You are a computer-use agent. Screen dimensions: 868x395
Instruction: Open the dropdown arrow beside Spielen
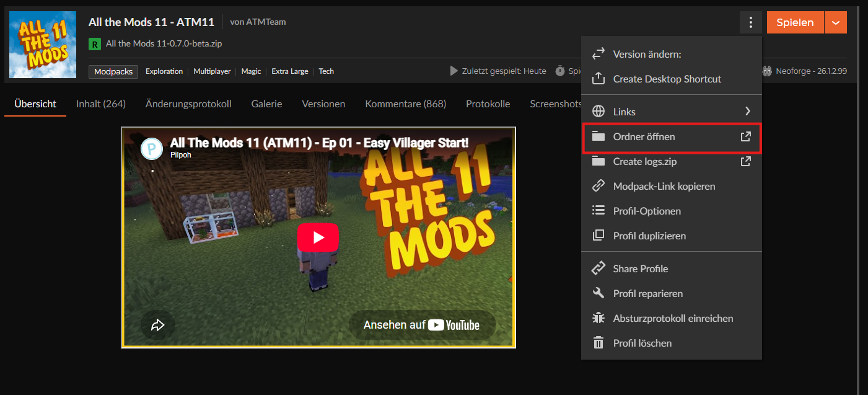click(x=836, y=23)
